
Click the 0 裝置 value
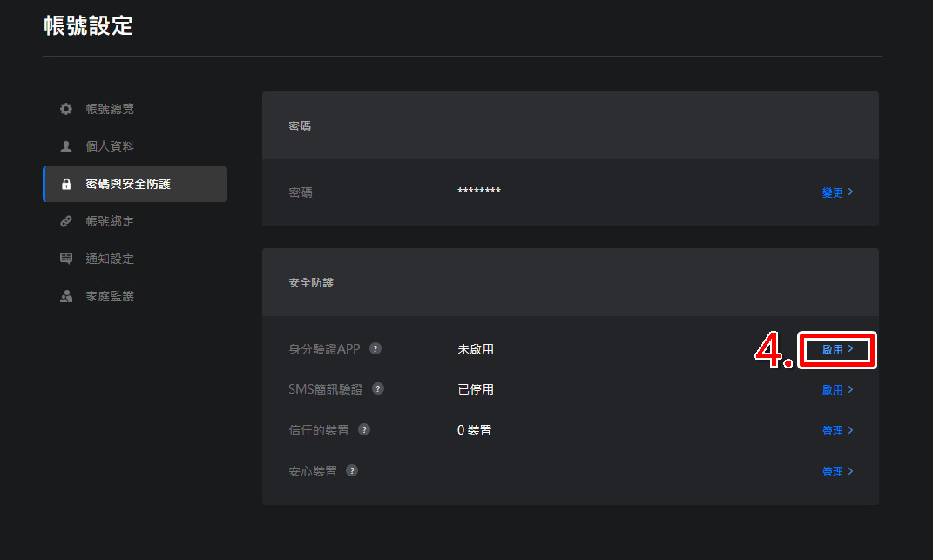click(x=474, y=430)
